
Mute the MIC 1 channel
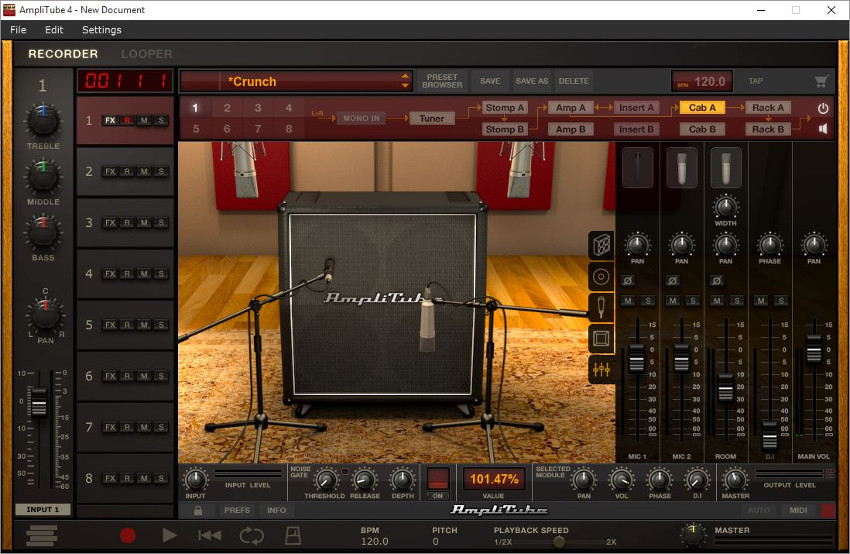[628, 301]
